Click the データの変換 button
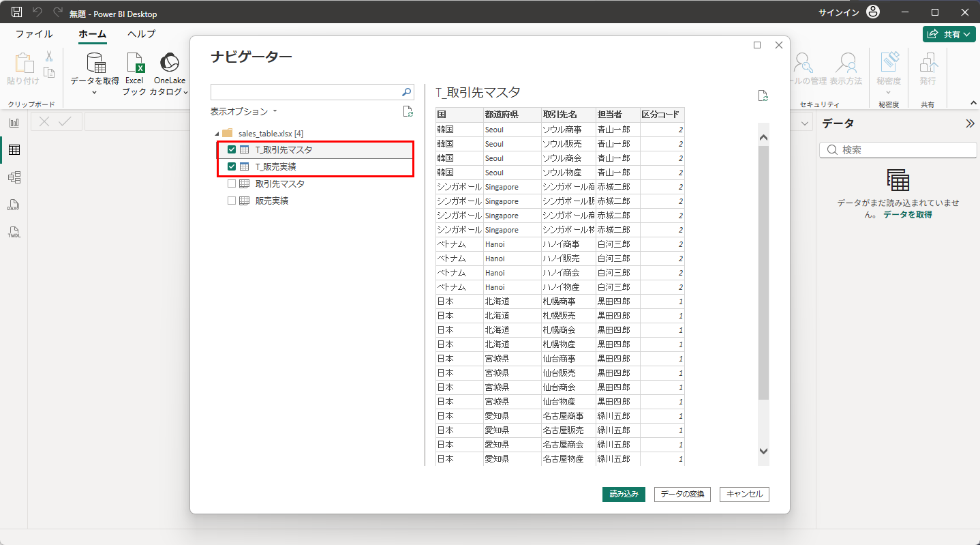Screen dimensions: 980x545 [683, 495]
